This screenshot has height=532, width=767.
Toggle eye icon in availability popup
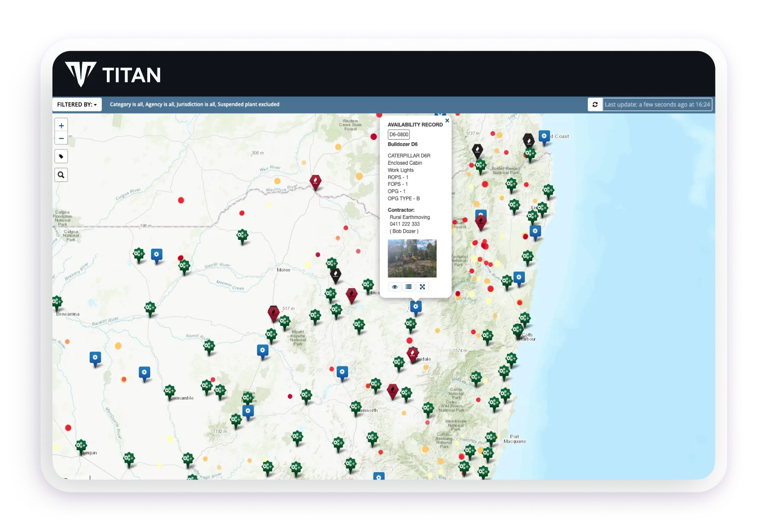[x=395, y=287]
